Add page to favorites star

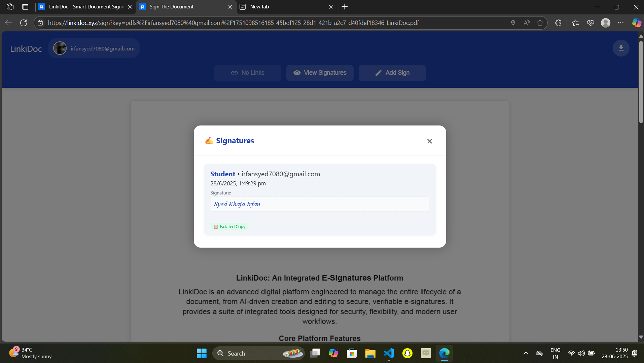540,23
